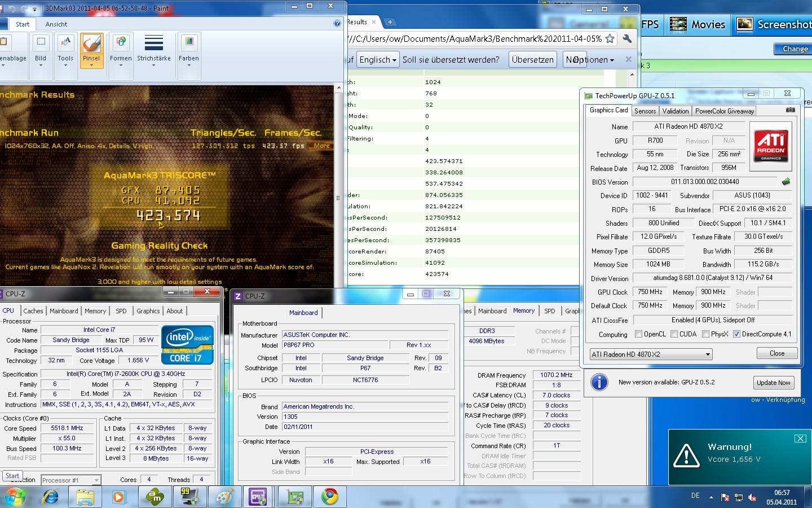Expand the Pinsel brush dropdown arrow

click(x=91, y=65)
